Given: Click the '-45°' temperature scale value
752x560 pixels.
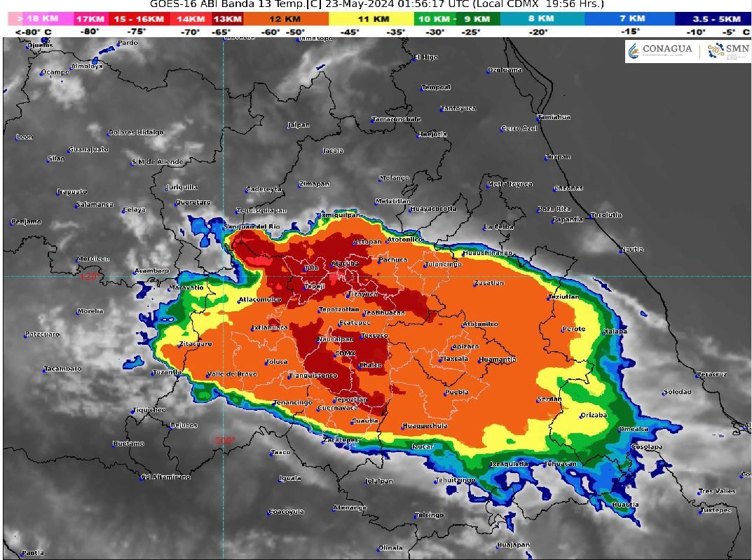Looking at the screenshot, I should (349, 32).
